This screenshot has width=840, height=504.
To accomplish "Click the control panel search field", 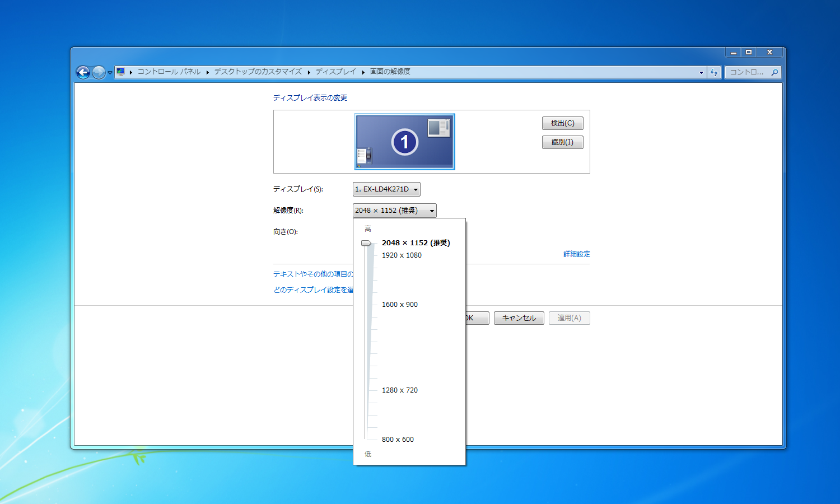I will [753, 72].
